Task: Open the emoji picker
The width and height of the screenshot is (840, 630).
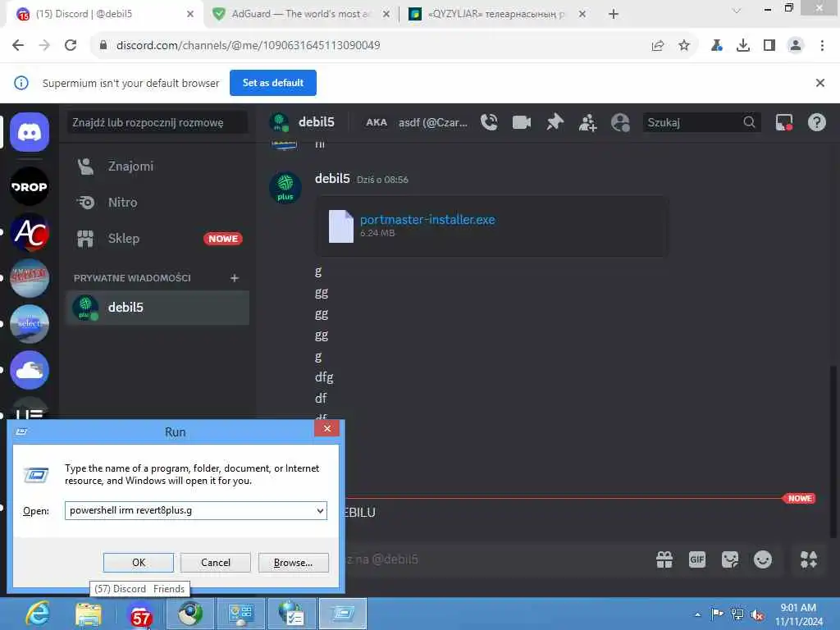Action: pos(762,559)
